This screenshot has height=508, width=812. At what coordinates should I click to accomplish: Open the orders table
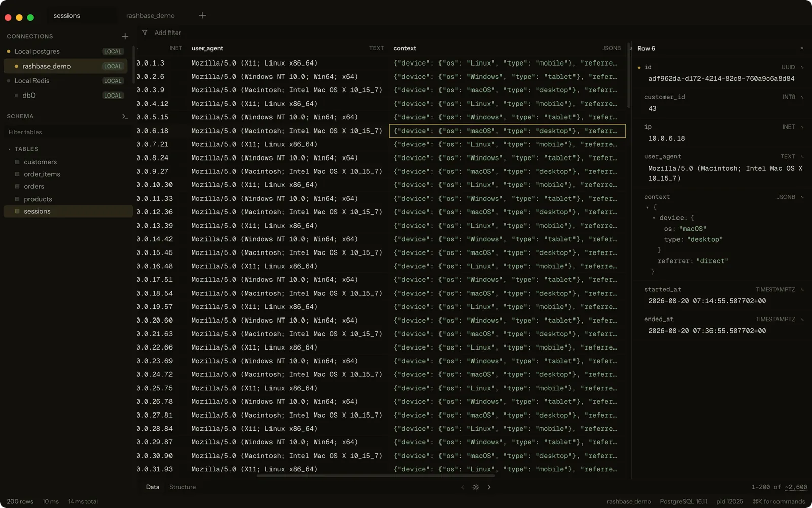pyautogui.click(x=68, y=186)
